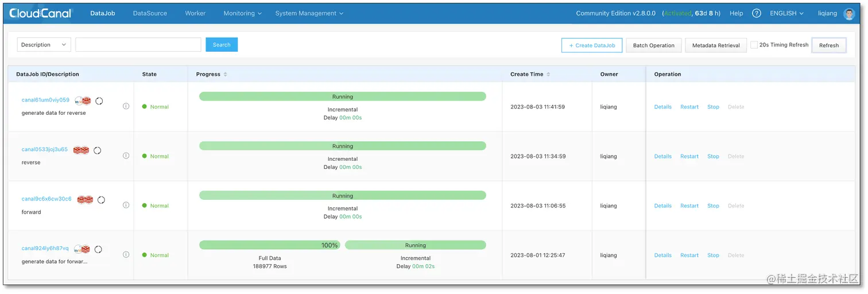The width and height of the screenshot is (868, 294).
Task: Enable 20s Timing Refresh checkbox
Action: [x=754, y=45]
